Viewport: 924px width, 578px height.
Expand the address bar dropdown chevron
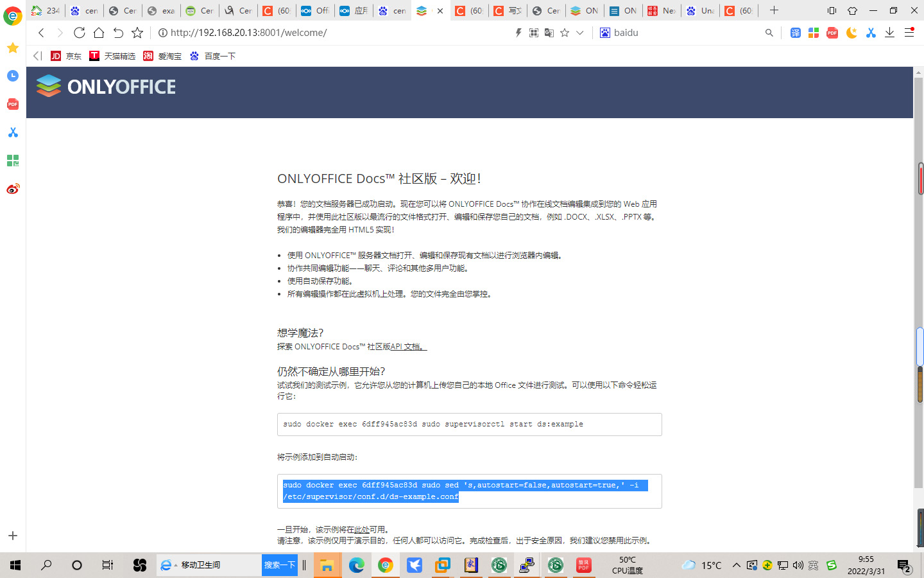tap(580, 33)
